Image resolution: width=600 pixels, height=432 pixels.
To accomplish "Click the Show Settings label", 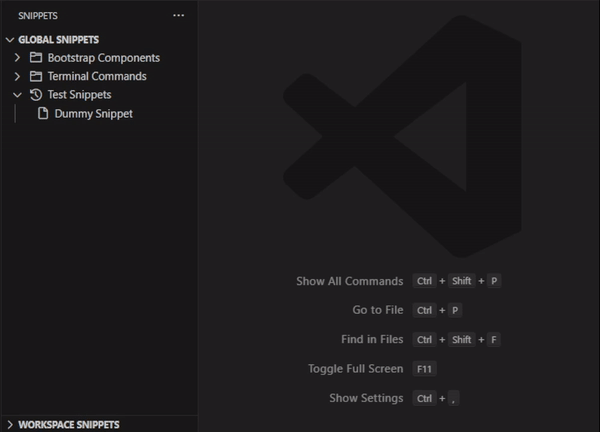I will coord(366,398).
